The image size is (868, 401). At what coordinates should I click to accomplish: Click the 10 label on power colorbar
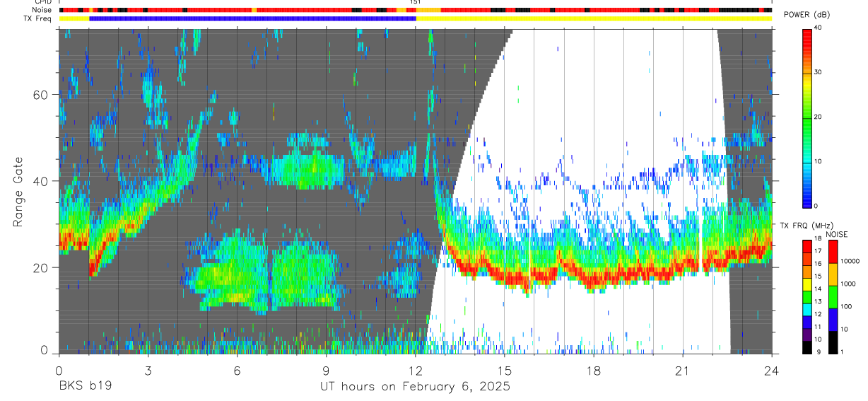tap(818, 161)
